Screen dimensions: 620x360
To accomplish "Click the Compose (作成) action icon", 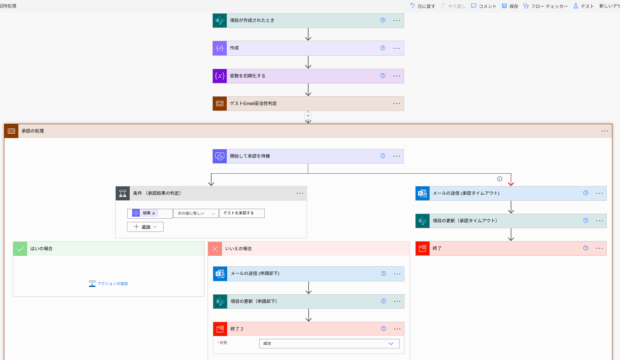I will click(220, 48).
